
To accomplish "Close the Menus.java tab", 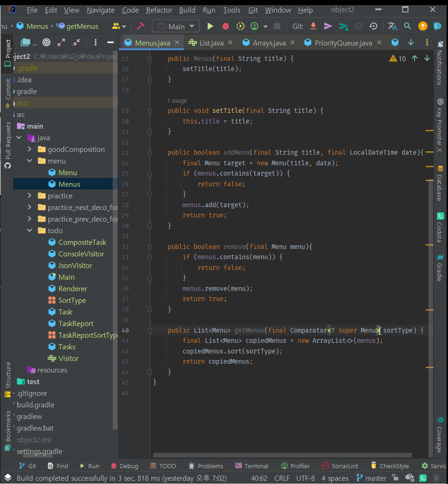I will pos(177,42).
